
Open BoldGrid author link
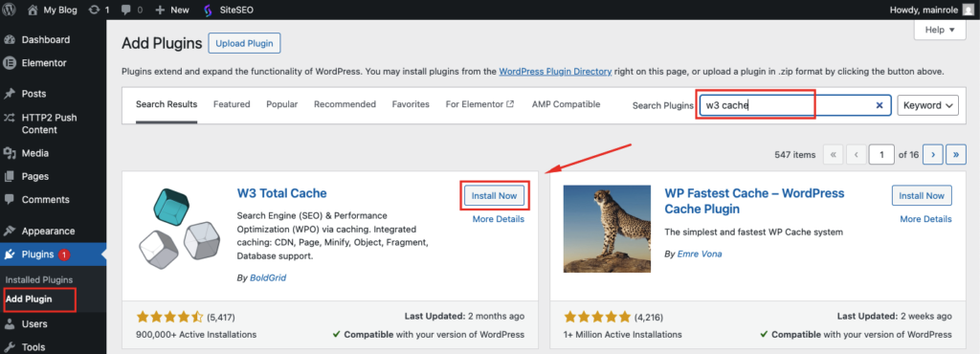(x=268, y=277)
